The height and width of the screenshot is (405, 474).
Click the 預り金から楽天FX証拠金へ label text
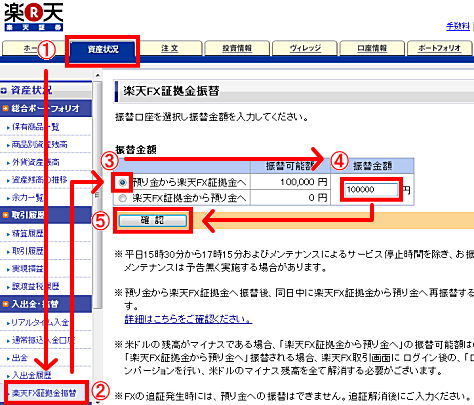[189, 182]
